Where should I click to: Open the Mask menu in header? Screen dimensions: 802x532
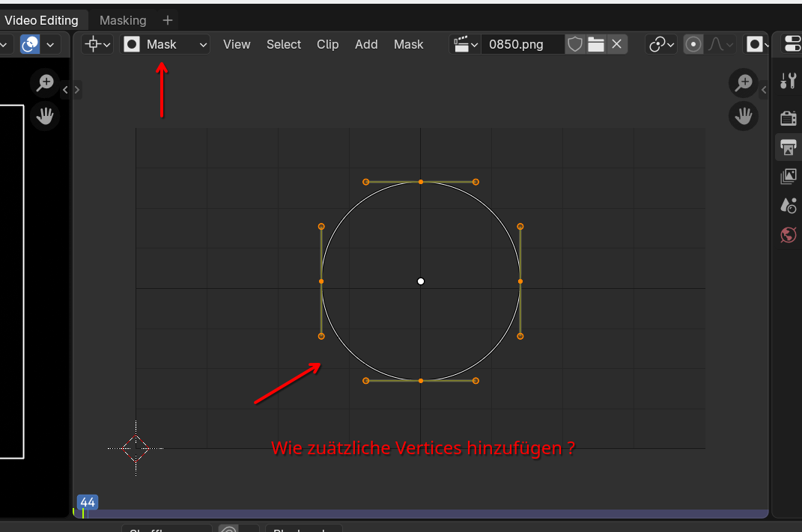click(408, 44)
